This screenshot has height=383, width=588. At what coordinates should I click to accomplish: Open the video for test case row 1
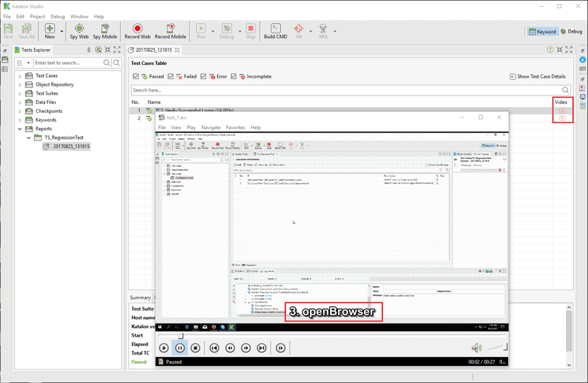[562, 111]
